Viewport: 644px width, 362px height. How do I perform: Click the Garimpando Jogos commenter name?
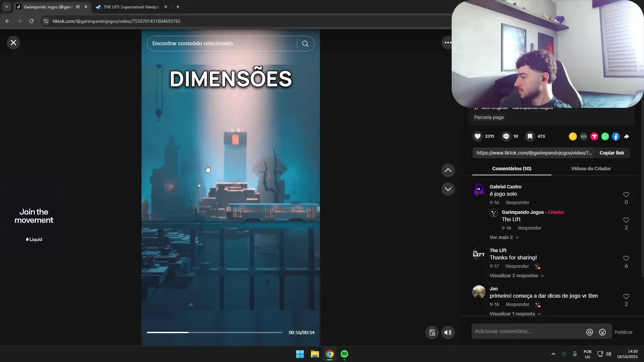click(x=523, y=212)
